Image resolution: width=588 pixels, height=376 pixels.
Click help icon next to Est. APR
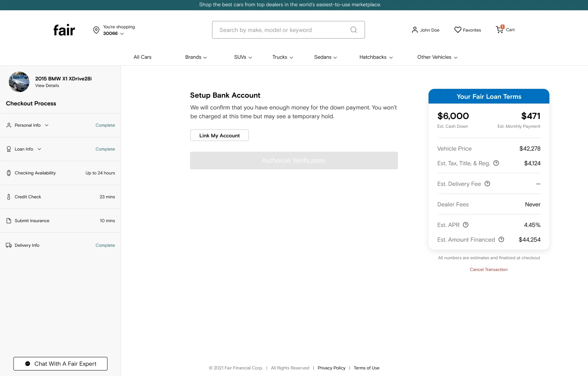[x=466, y=225]
